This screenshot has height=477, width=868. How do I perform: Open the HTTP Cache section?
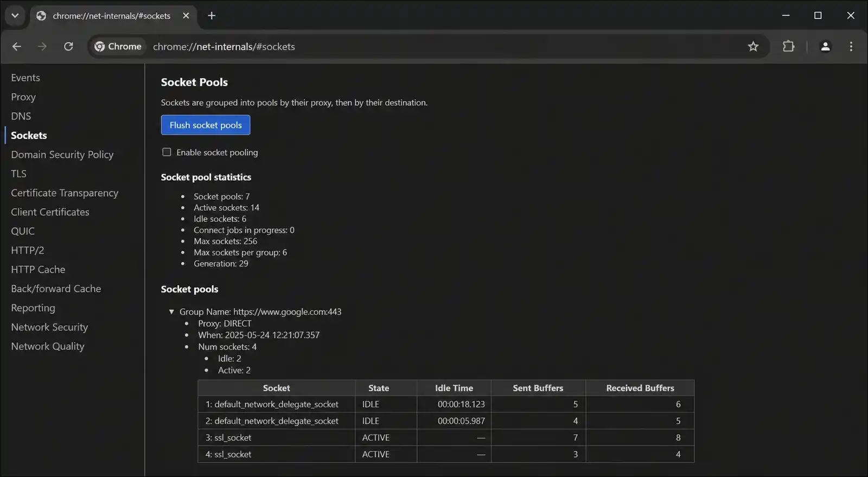click(38, 270)
